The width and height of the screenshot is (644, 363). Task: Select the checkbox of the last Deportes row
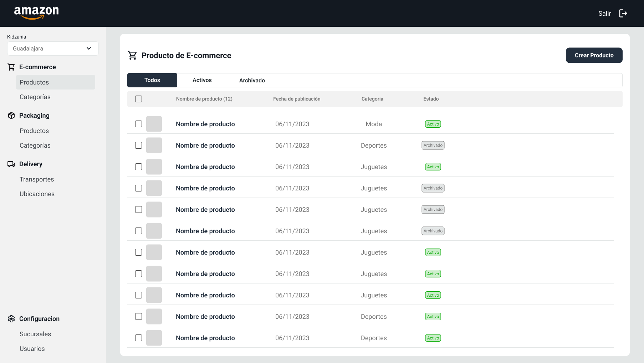139,338
